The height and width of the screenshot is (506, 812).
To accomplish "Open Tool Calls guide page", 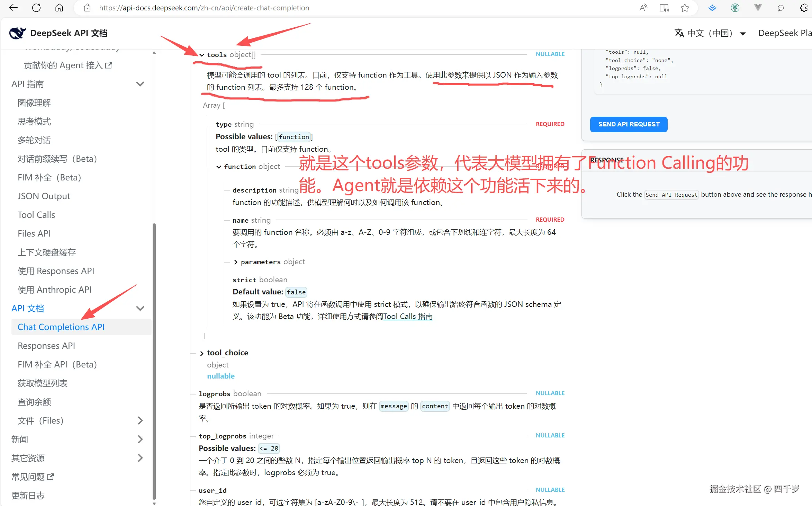I will [36, 215].
